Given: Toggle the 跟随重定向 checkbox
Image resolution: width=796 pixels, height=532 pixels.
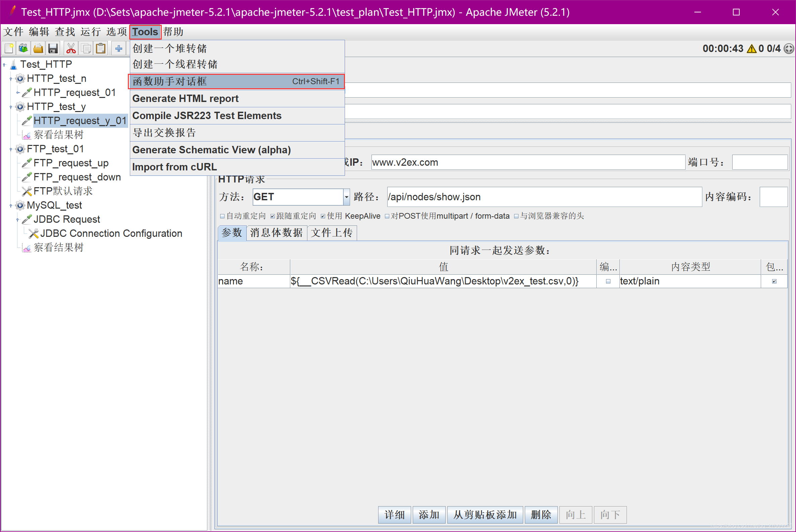Looking at the screenshot, I should pos(272,216).
